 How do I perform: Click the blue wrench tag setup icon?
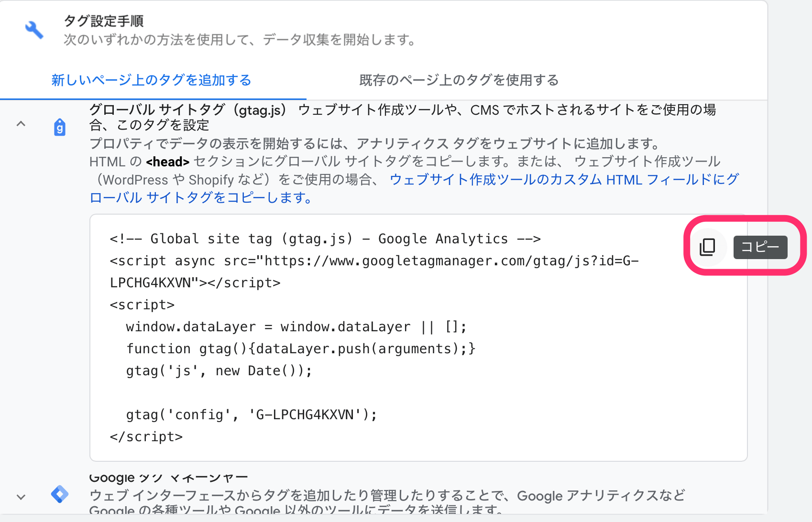34,30
